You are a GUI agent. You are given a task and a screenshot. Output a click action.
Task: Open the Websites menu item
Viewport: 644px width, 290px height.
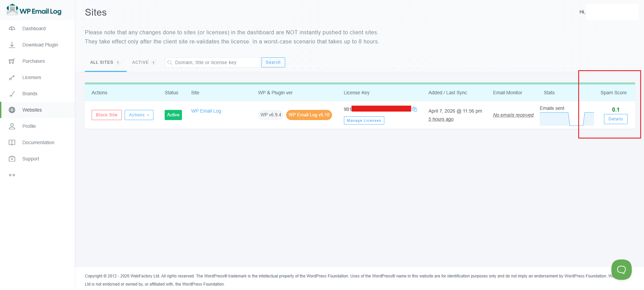32,110
